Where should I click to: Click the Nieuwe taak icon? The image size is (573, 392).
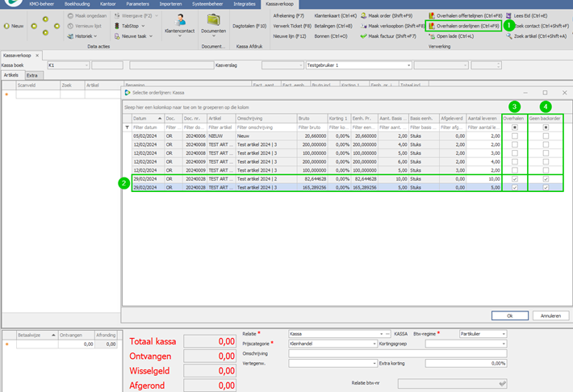tap(117, 36)
